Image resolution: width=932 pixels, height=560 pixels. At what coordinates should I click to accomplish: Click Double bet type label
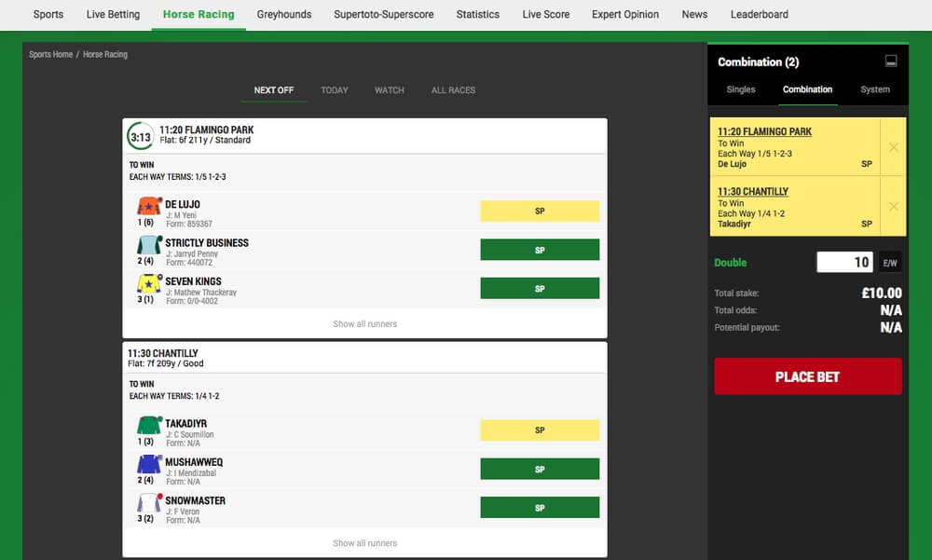pos(731,263)
